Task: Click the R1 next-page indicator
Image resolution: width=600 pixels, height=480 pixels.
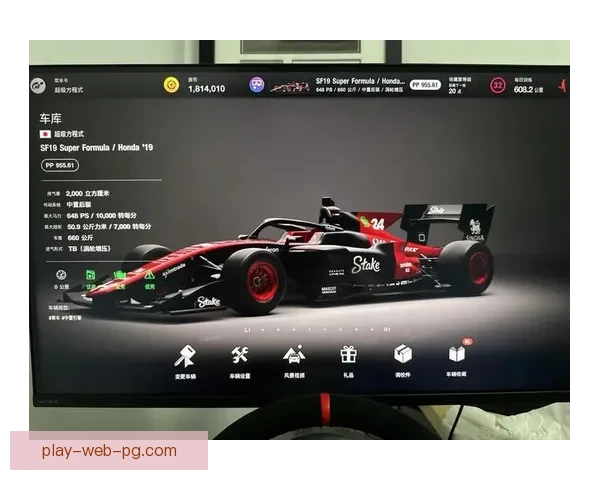Action: point(387,329)
